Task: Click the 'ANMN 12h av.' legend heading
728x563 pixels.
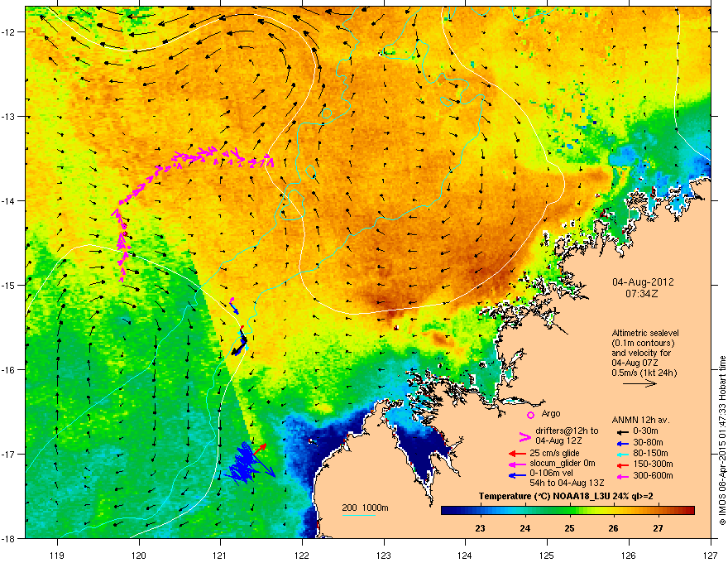Action: pyautogui.click(x=640, y=420)
